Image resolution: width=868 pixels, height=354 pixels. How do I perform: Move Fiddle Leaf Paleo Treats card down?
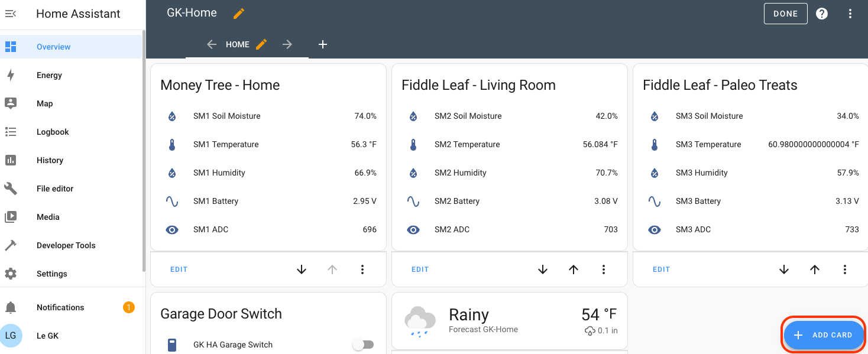click(784, 269)
